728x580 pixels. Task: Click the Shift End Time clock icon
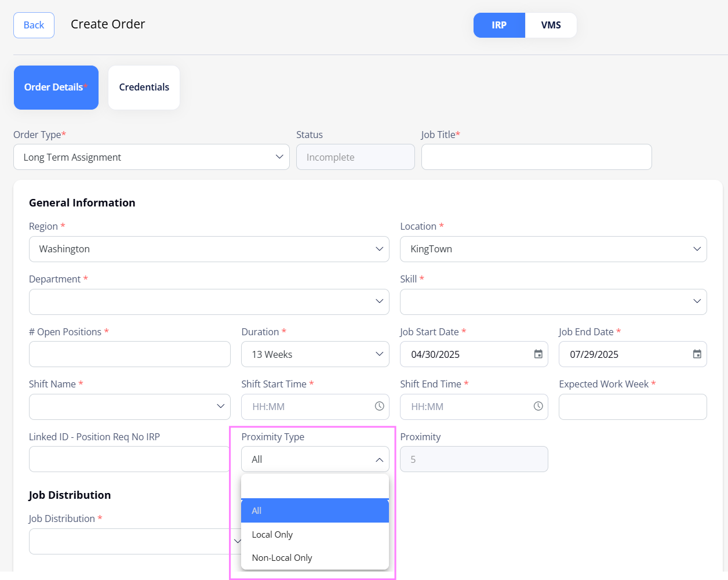point(538,407)
